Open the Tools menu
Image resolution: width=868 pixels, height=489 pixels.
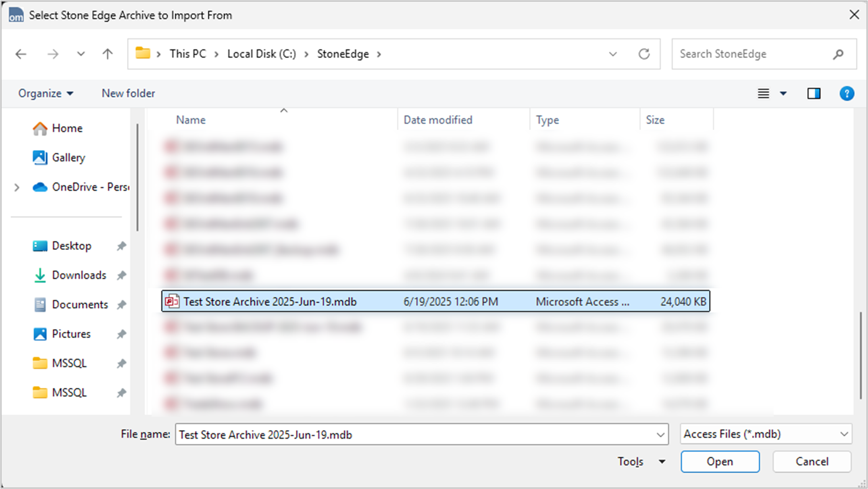641,462
